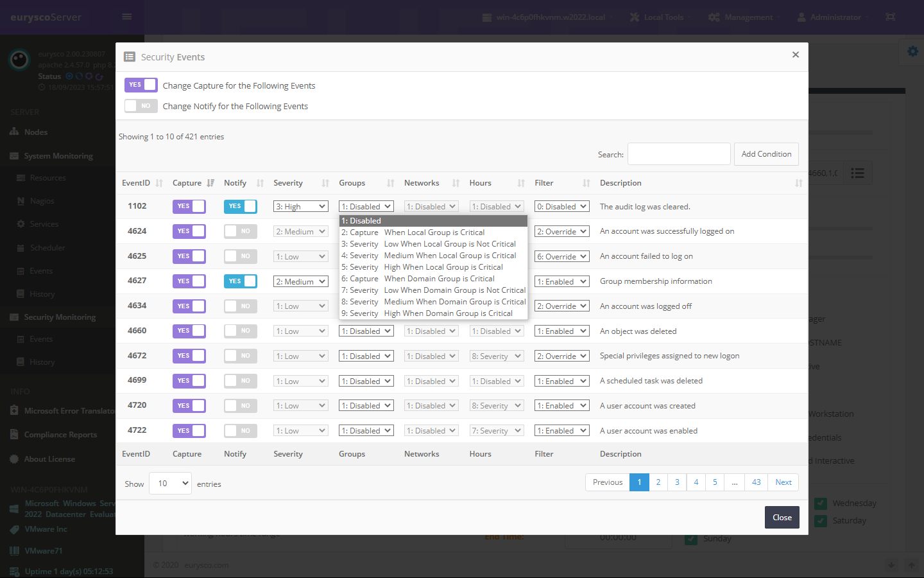Open Filter dropdown for event 4722
The height and width of the screenshot is (578, 924).
(562, 431)
